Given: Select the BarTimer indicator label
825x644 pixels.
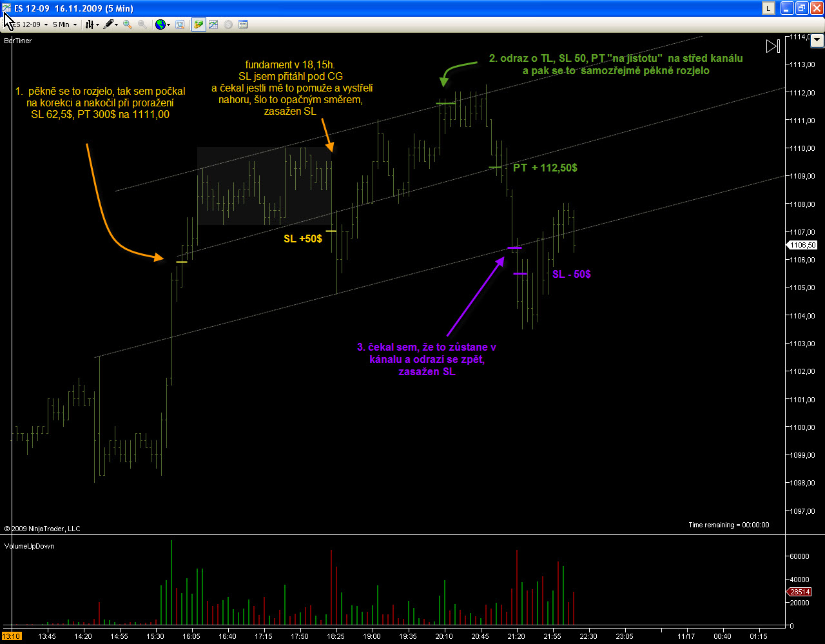Looking at the screenshot, I should (18, 41).
